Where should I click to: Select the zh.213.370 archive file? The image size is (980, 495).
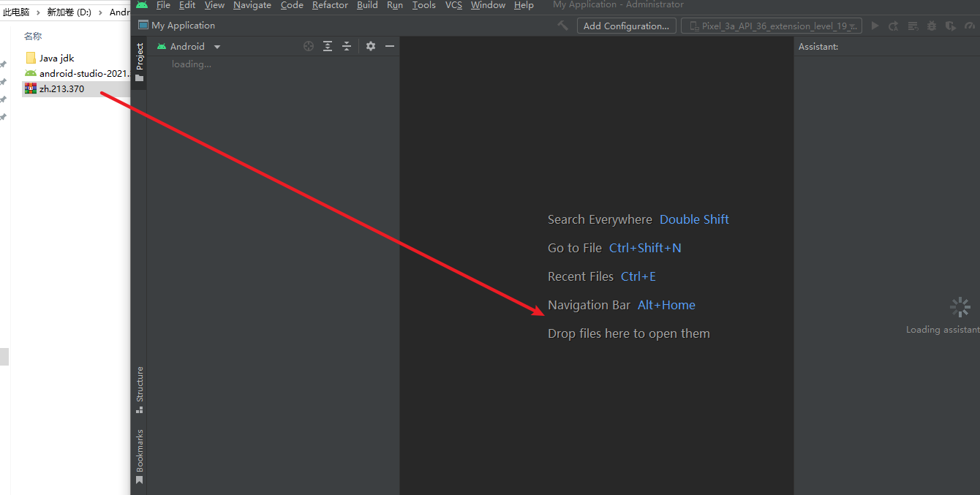[61, 89]
